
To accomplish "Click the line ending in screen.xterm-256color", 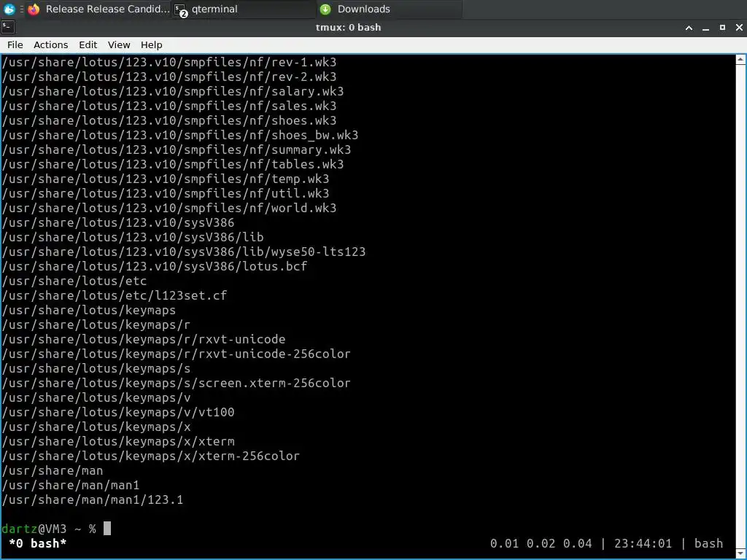I will pyautogui.click(x=177, y=383).
